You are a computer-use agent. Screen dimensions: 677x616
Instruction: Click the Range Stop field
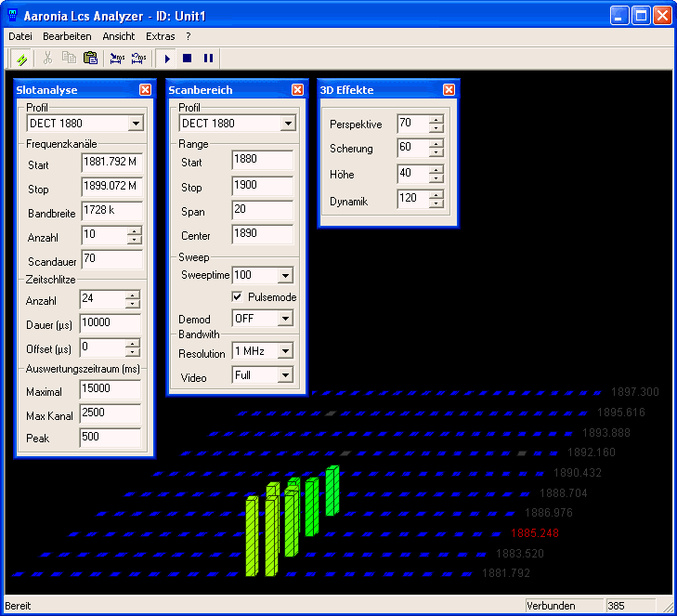(263, 186)
